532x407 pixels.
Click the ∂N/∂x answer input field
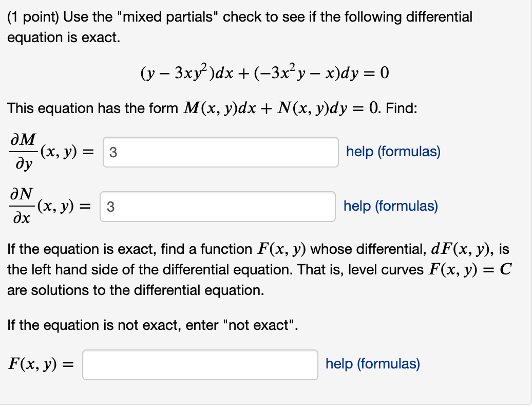218,206
